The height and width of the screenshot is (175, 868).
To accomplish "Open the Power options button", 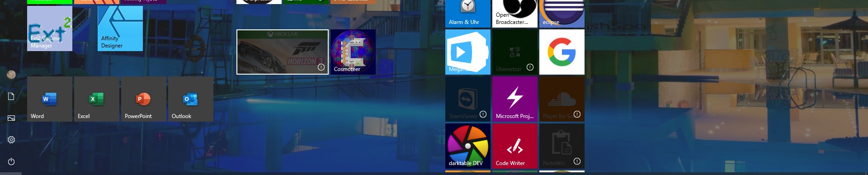I will click(11, 161).
